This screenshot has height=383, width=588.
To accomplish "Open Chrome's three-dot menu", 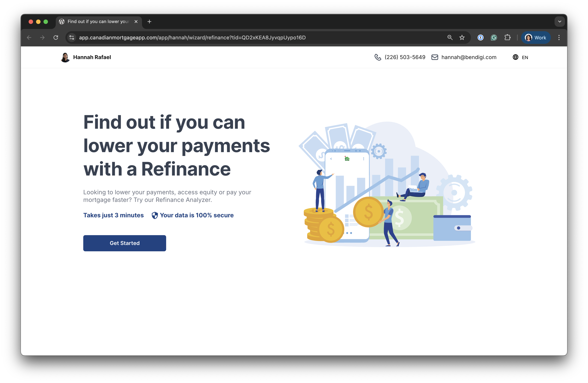I will [559, 38].
